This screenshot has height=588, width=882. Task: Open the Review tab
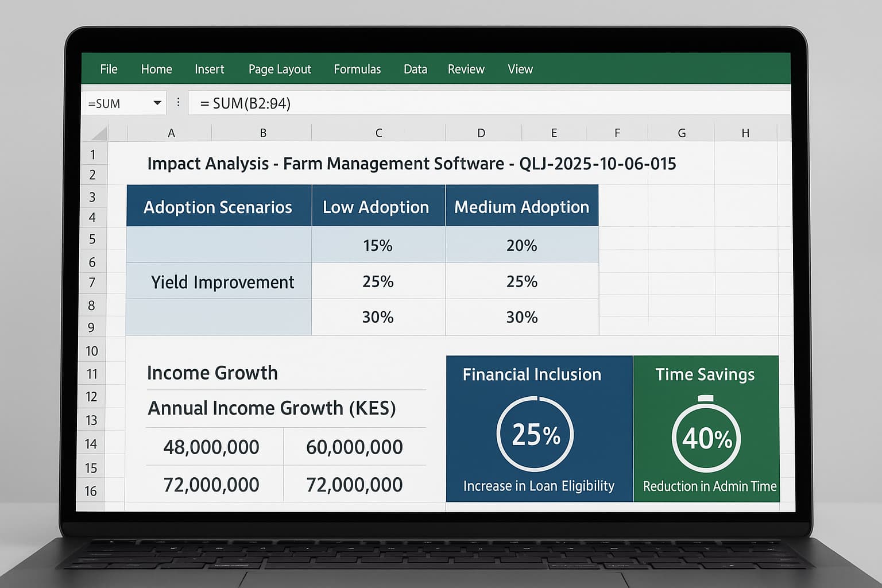tap(466, 69)
